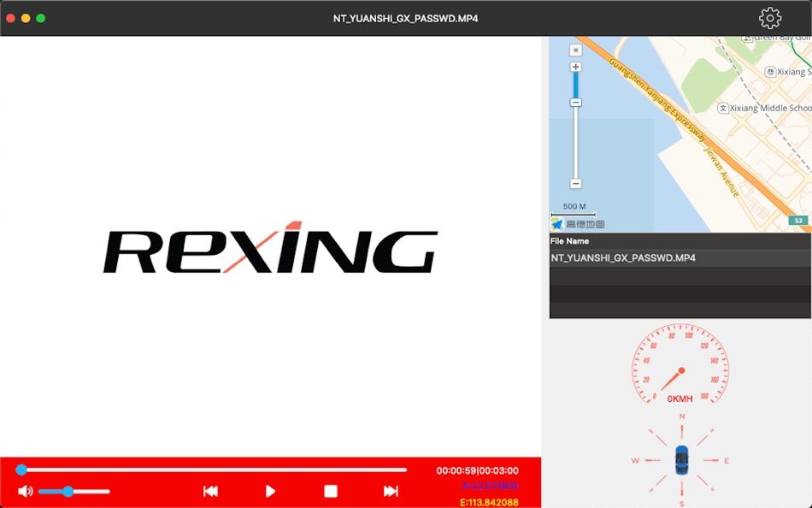Click the elapsed time display 00:00:59|00:03:00
812x508 pixels.
pos(477,470)
